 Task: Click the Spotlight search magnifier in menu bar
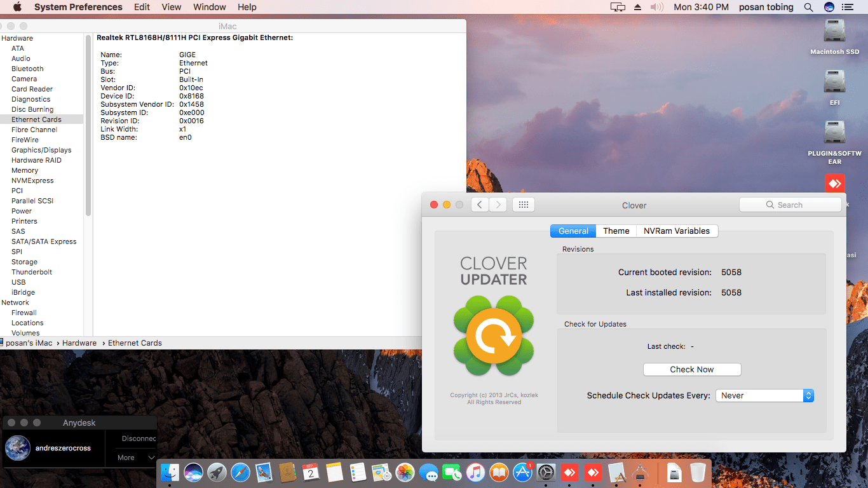(x=808, y=7)
